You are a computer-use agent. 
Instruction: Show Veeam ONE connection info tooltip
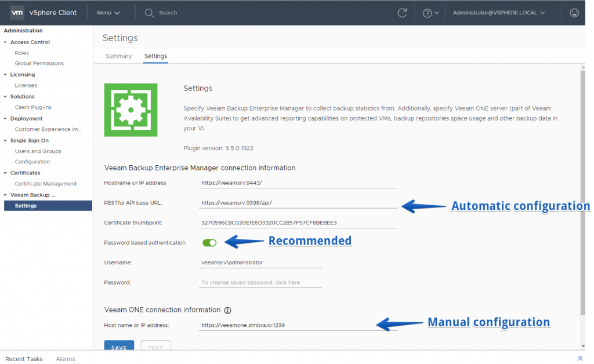click(x=227, y=310)
